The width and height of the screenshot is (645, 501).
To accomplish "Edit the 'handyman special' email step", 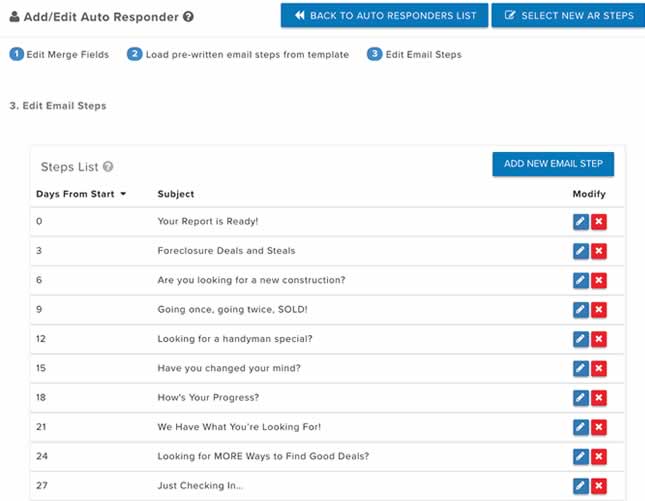I will 580,339.
